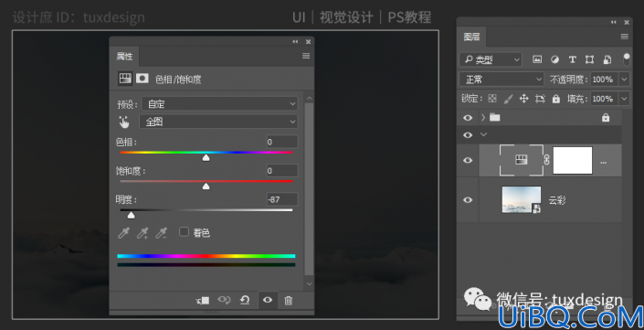Click the upper input color spectrum bar
The width and height of the screenshot is (644, 330).
(206, 256)
